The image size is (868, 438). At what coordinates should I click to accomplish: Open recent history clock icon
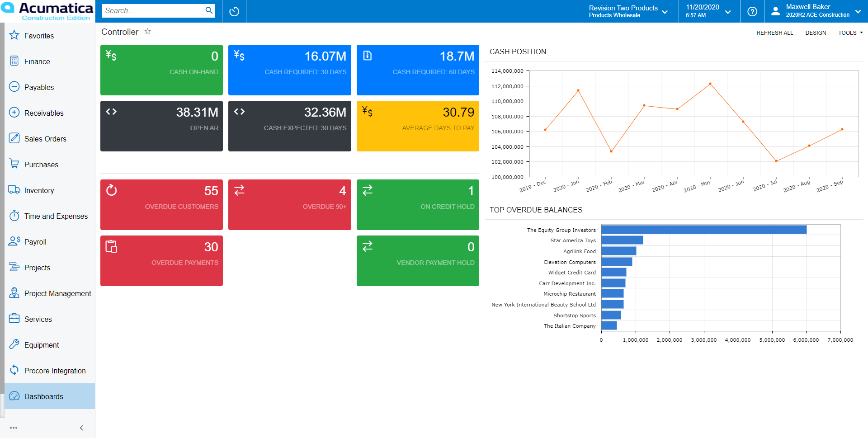click(x=234, y=11)
